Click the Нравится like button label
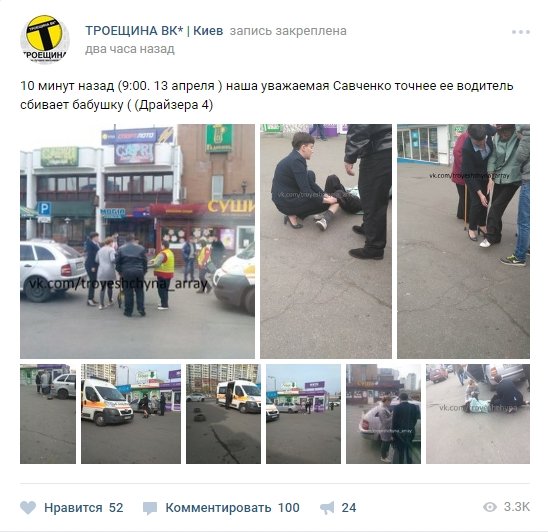The image size is (548, 532). coord(73,508)
